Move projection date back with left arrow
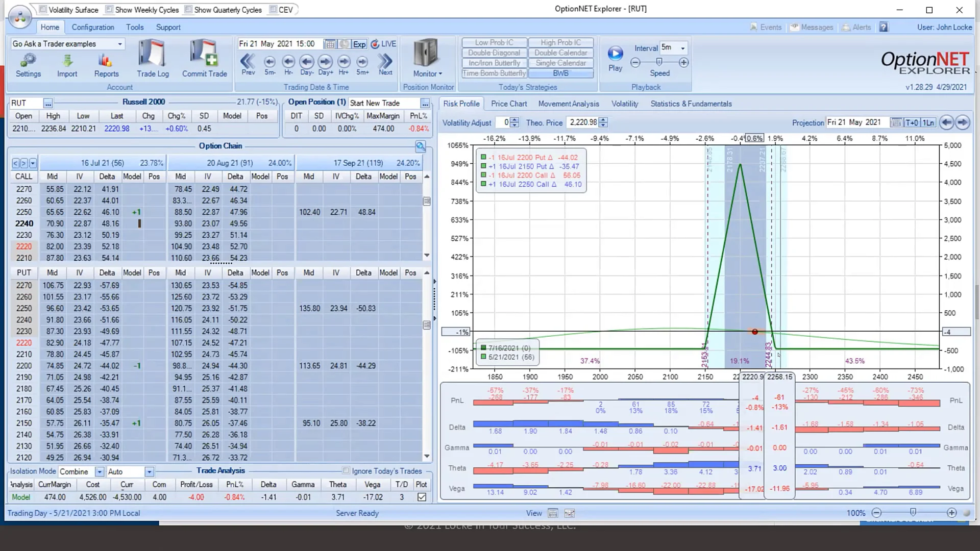The width and height of the screenshot is (980, 551). 946,122
